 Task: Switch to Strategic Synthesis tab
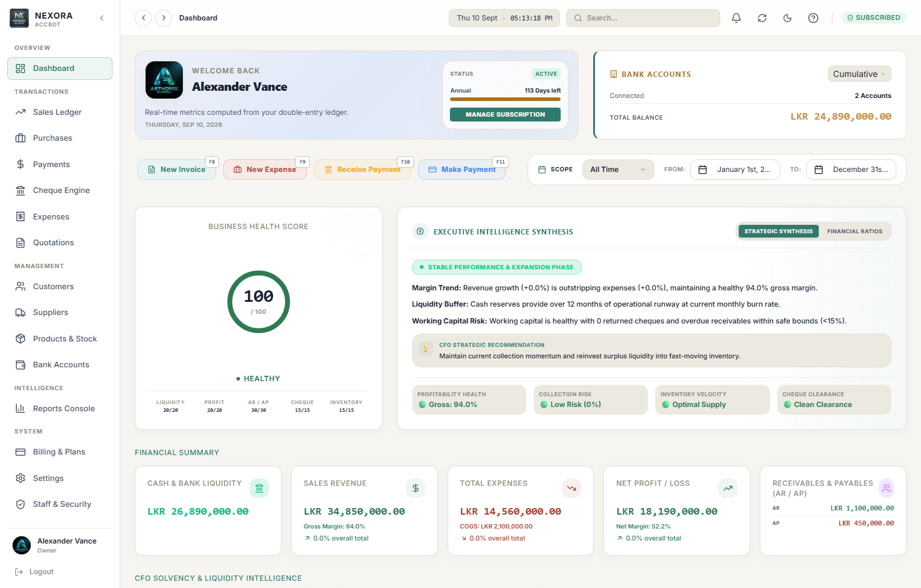[778, 231]
